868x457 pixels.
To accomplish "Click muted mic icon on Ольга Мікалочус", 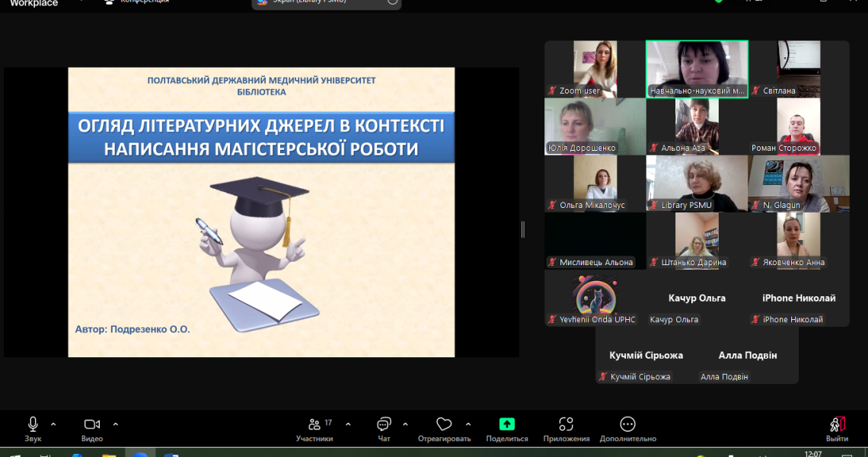I will pyautogui.click(x=552, y=205).
